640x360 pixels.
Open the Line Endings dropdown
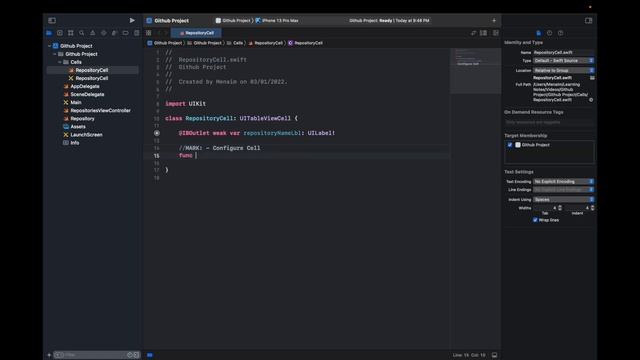tap(563, 190)
